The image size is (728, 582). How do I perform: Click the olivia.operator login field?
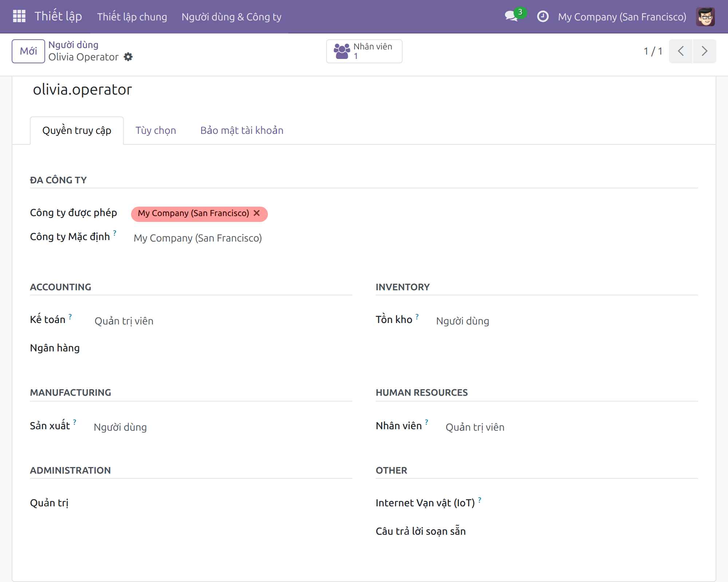pyautogui.click(x=82, y=90)
